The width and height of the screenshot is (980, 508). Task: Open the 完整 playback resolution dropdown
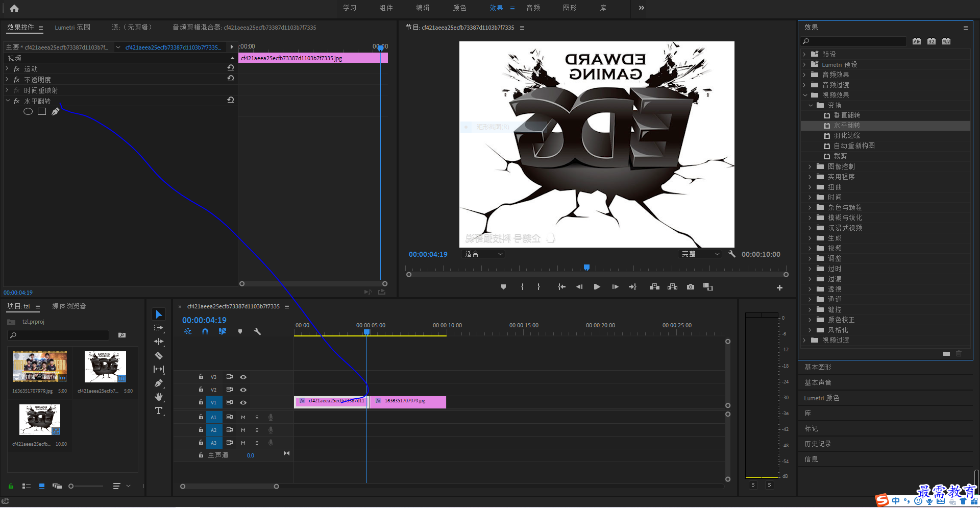(x=700, y=254)
